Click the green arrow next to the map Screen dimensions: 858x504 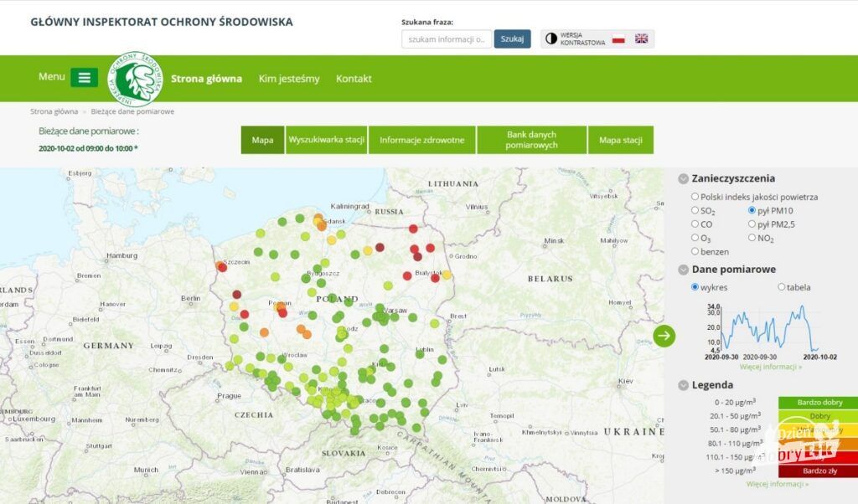[x=664, y=336]
